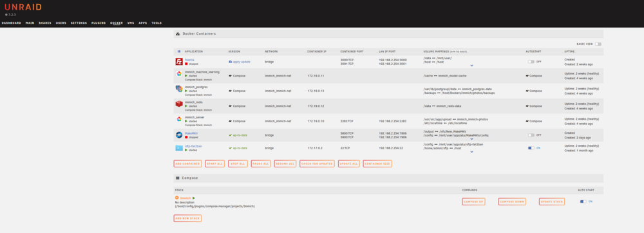
Task: Click the apply update link for filezilla
Action: (x=241, y=62)
